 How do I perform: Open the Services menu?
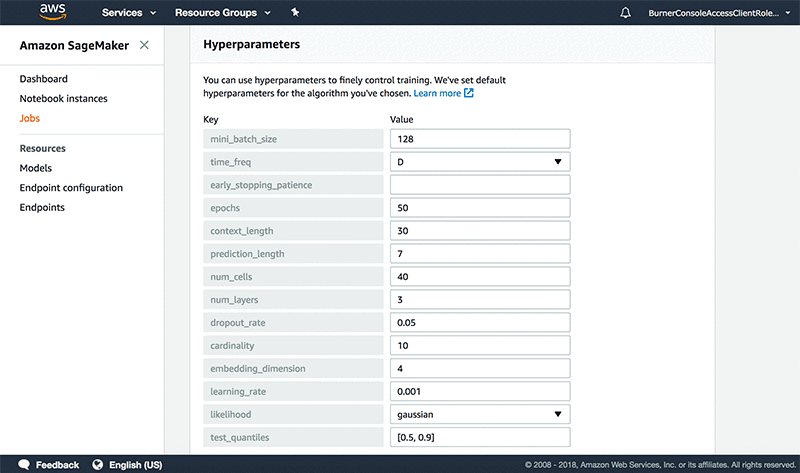129,13
